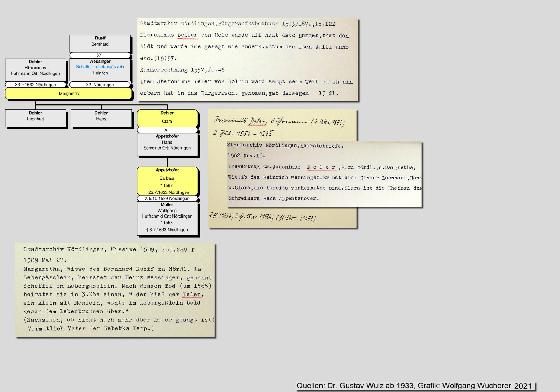
Task: Select the Dehler Hans child box
Action: coord(101,118)
